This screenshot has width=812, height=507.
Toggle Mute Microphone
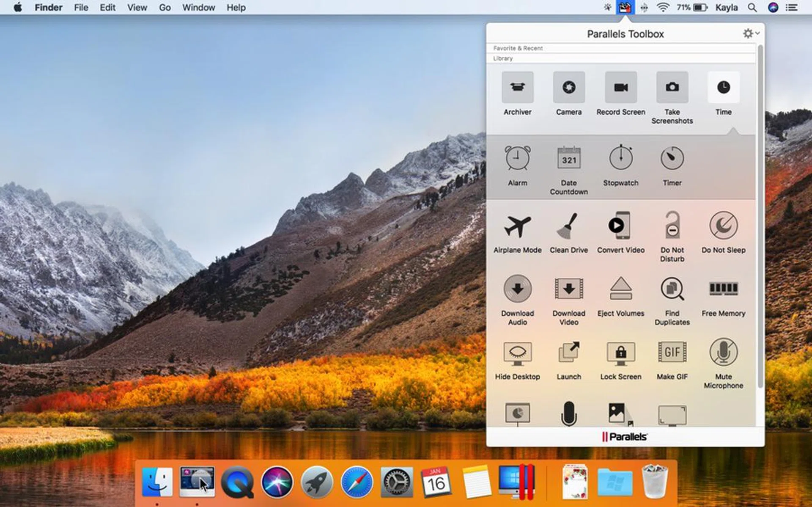pyautogui.click(x=723, y=353)
